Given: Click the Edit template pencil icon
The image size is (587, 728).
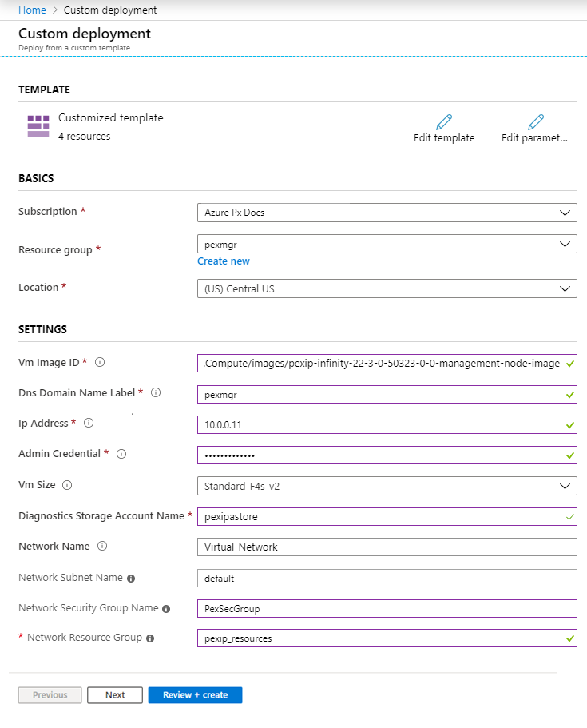Looking at the screenshot, I should point(444,122).
